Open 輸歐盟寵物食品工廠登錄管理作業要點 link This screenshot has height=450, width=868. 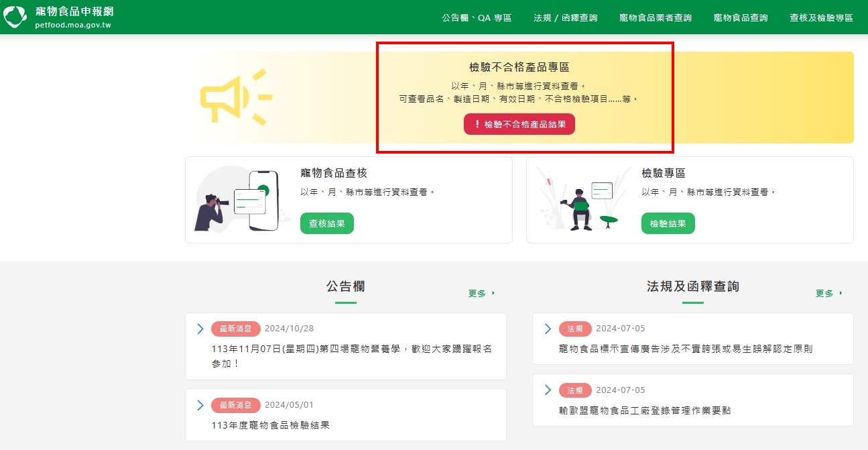644,410
